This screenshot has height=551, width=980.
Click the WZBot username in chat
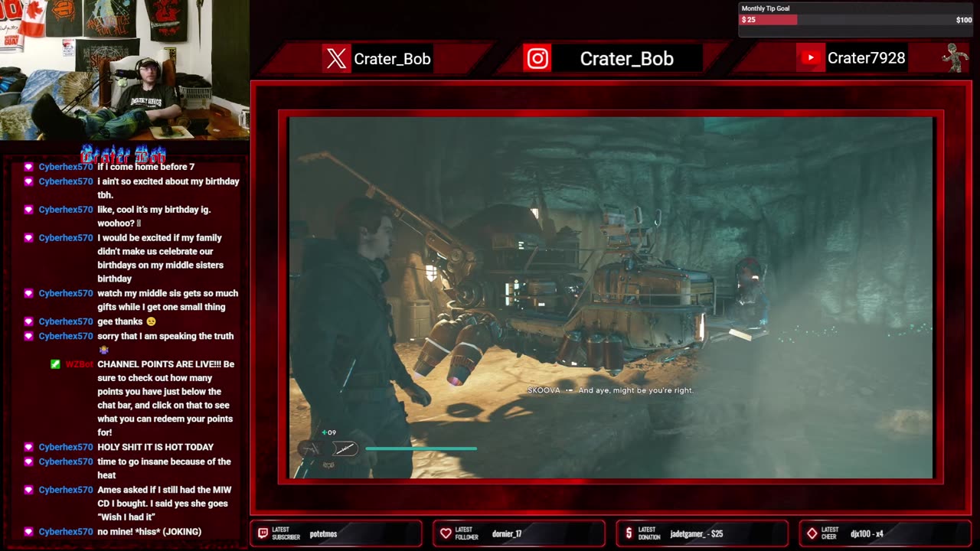pyautogui.click(x=79, y=364)
